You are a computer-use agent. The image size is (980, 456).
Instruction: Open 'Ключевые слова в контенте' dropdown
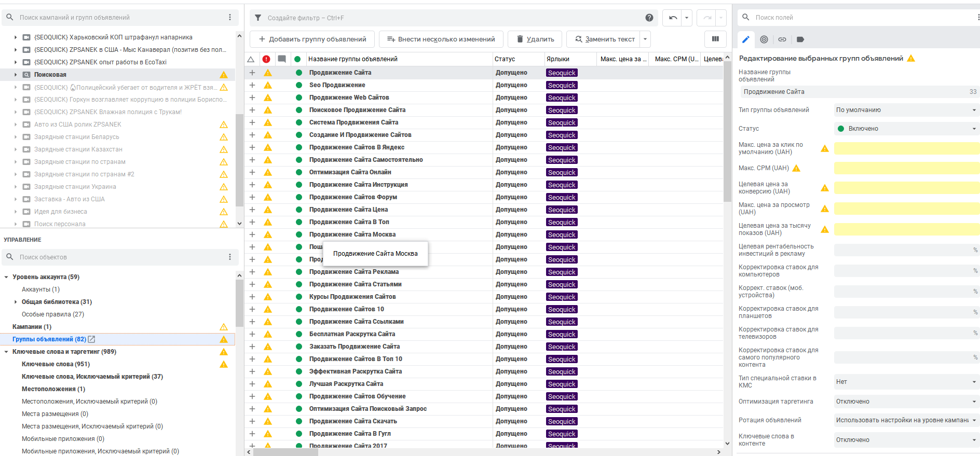pyautogui.click(x=906, y=440)
